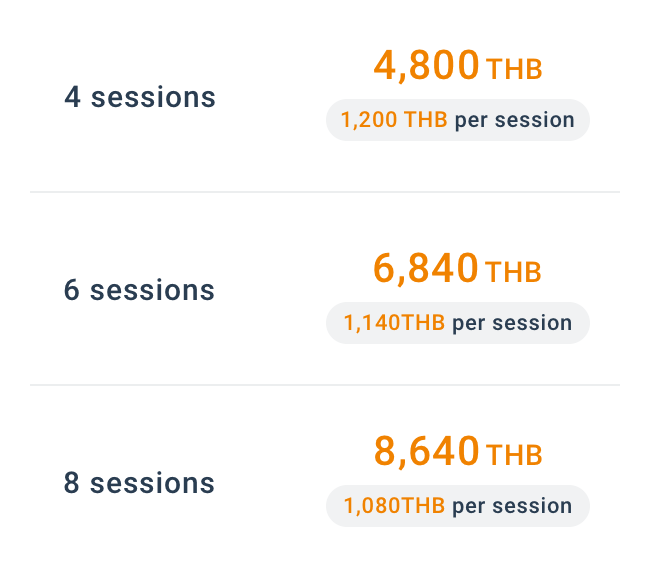Click THB currency beside 6,840
The image size is (650, 577).
513,272
